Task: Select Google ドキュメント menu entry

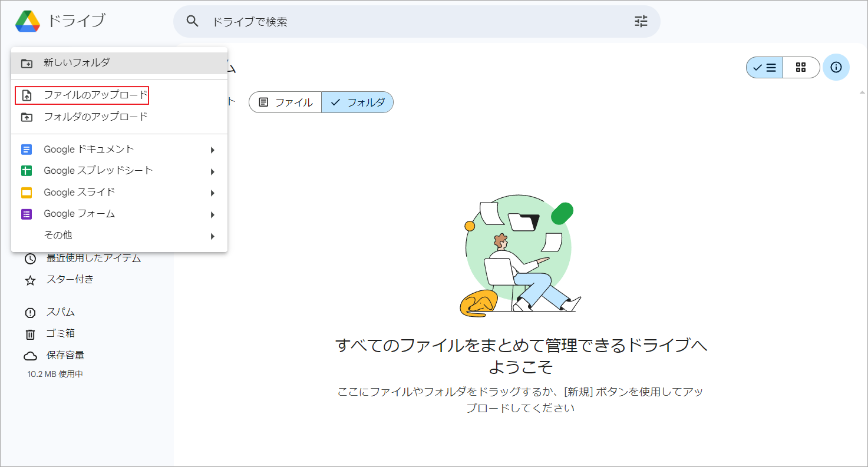Action: tap(119, 150)
